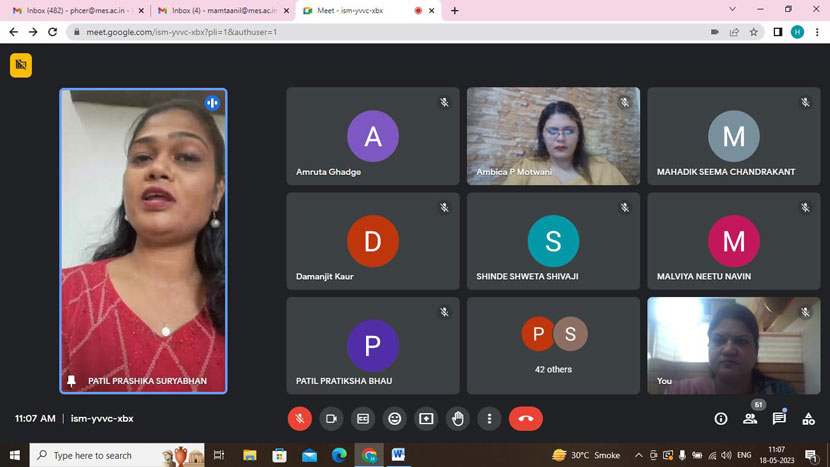Go back in browser history
The width and height of the screenshot is (830, 467).
pos(14,32)
